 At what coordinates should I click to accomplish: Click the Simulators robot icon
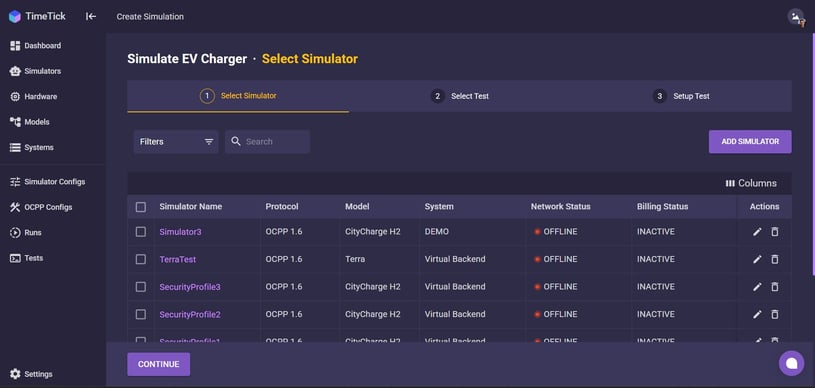click(15, 71)
